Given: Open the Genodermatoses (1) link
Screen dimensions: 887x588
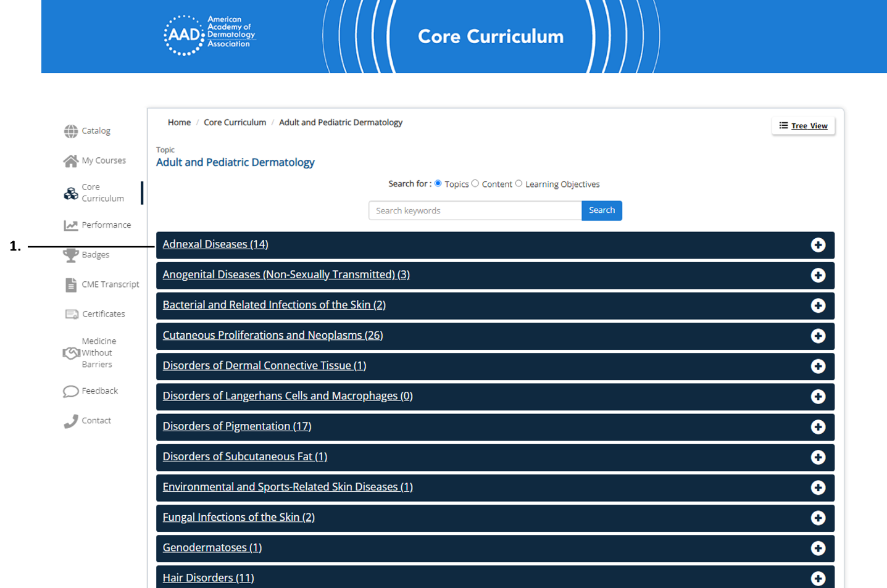Looking at the screenshot, I should (212, 547).
